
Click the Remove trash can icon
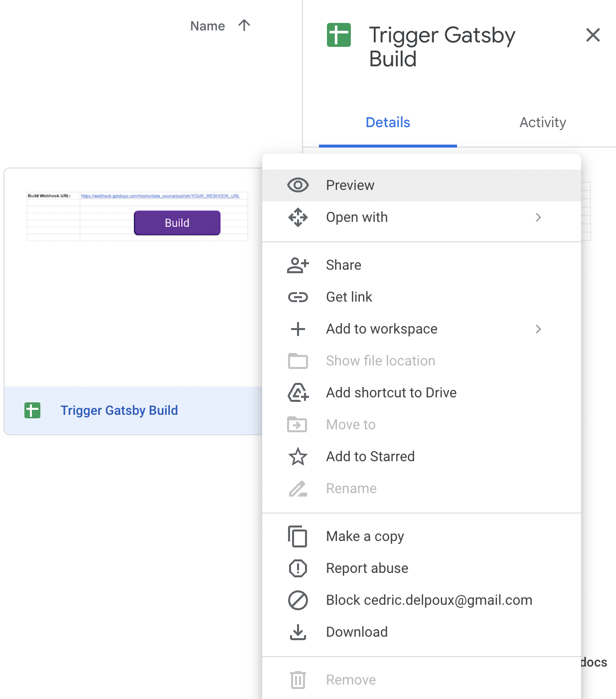(298, 680)
